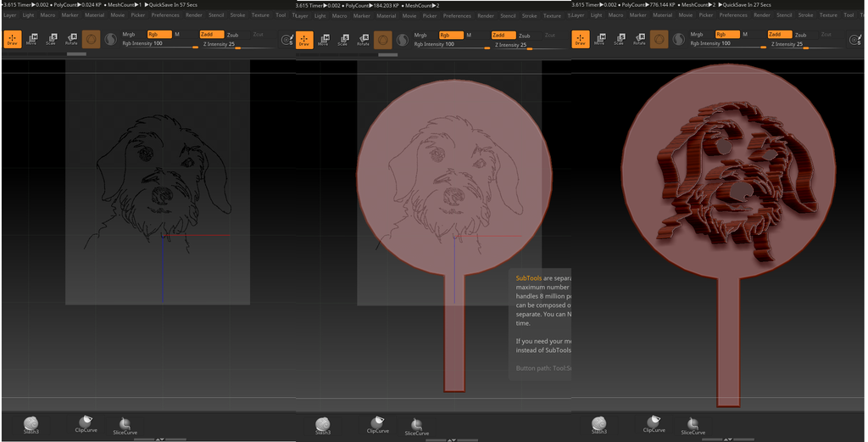The height and width of the screenshot is (442, 868).
Task: Open the Layer menu in the line-drawing view
Action: point(10,15)
